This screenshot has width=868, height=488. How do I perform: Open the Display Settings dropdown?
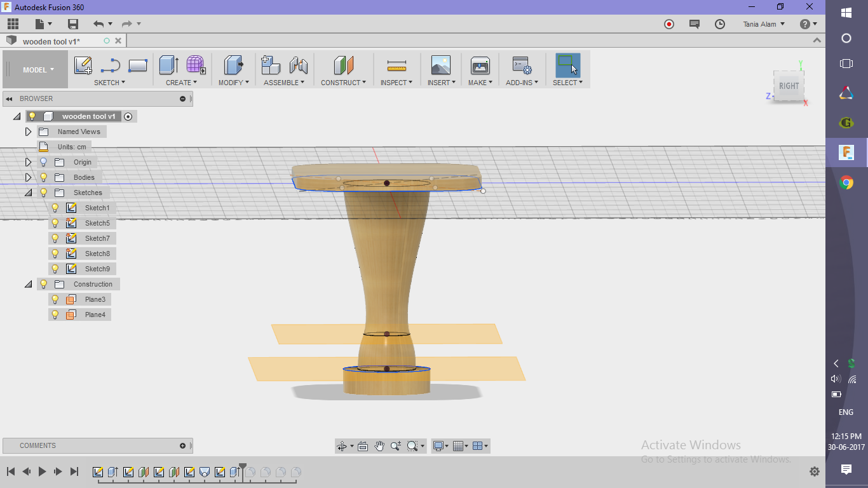(440, 446)
